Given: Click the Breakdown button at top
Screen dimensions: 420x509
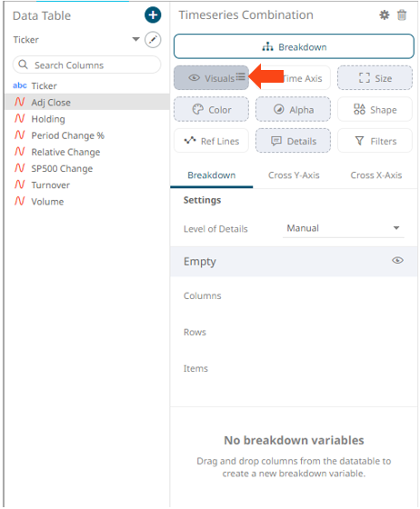Looking at the screenshot, I should tap(294, 46).
